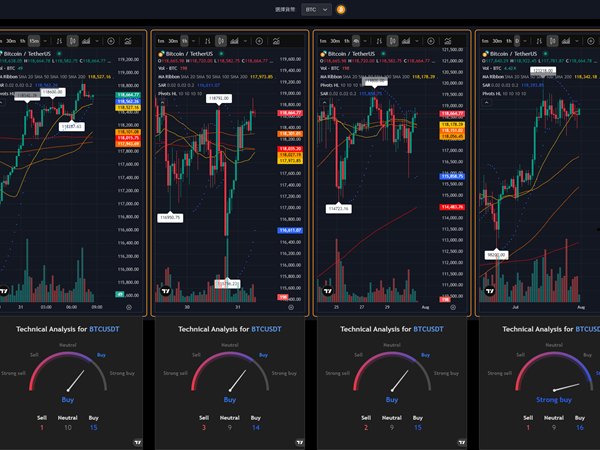Open chart style dropdown in 4h chart

pos(417,41)
